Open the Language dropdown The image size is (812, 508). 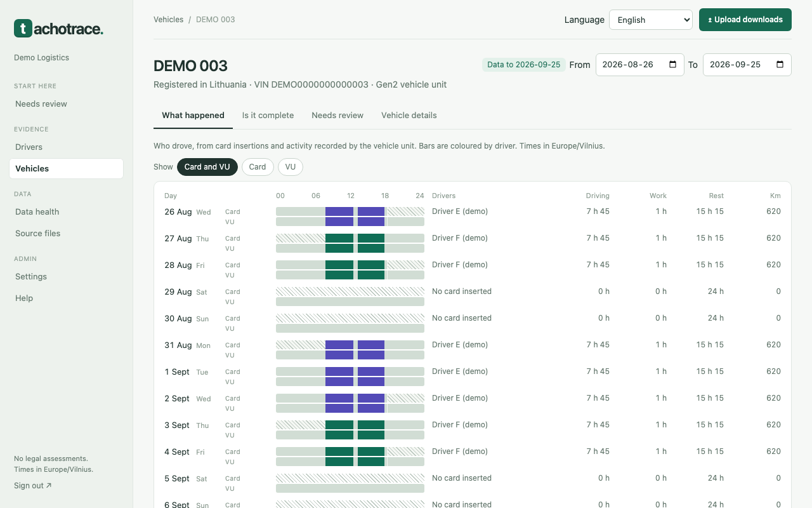pyautogui.click(x=651, y=20)
